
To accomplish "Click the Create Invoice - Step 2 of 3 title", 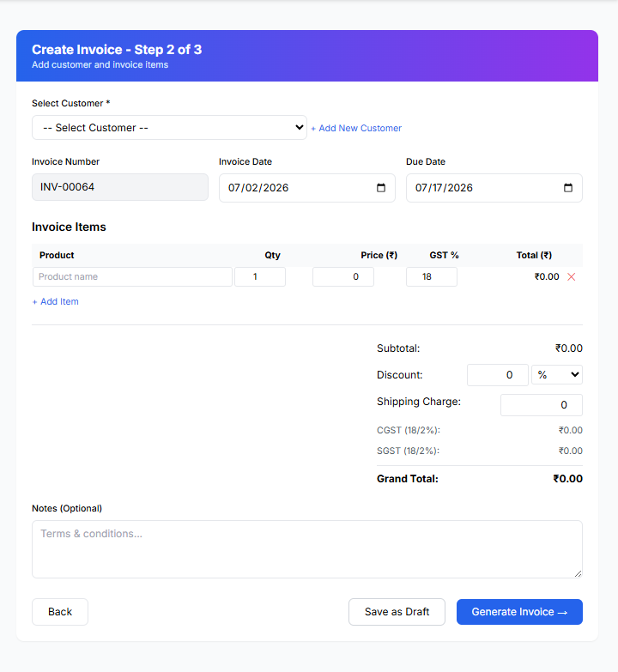I will click(x=117, y=50).
